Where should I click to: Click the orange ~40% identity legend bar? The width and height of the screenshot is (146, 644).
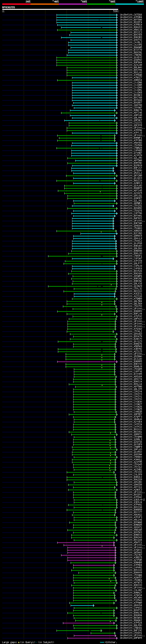point(45,4)
